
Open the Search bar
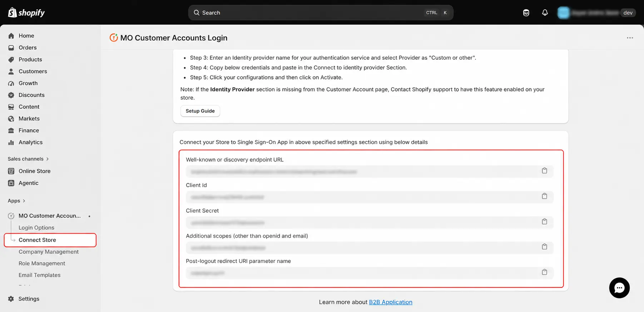tap(321, 13)
